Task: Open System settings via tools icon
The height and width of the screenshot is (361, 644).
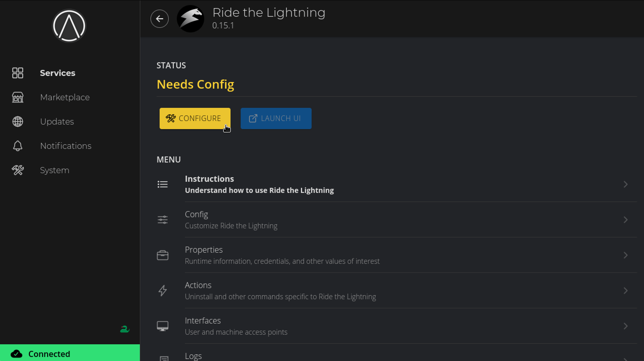Action: click(54, 170)
